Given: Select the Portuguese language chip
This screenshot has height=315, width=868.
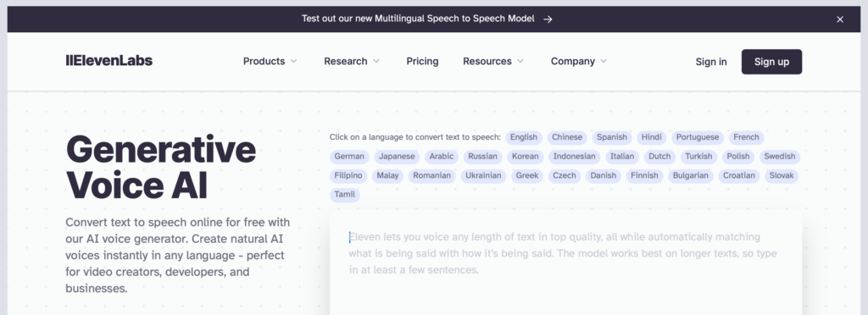Looking at the screenshot, I should (698, 138).
